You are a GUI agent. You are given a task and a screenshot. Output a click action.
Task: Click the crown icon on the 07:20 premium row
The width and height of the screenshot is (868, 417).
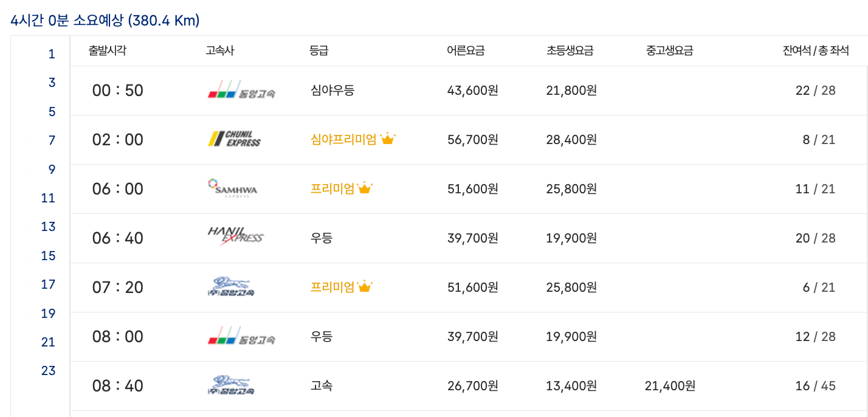click(365, 286)
